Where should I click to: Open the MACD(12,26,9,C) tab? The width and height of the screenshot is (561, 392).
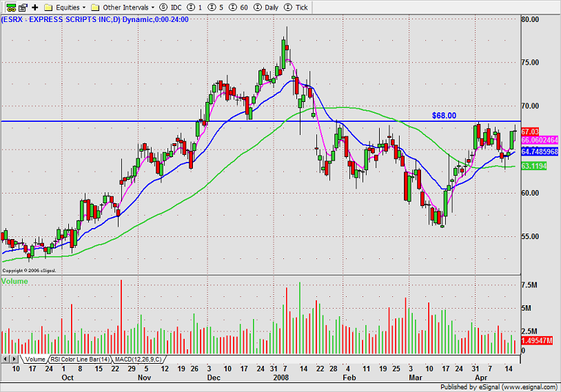(x=139, y=359)
